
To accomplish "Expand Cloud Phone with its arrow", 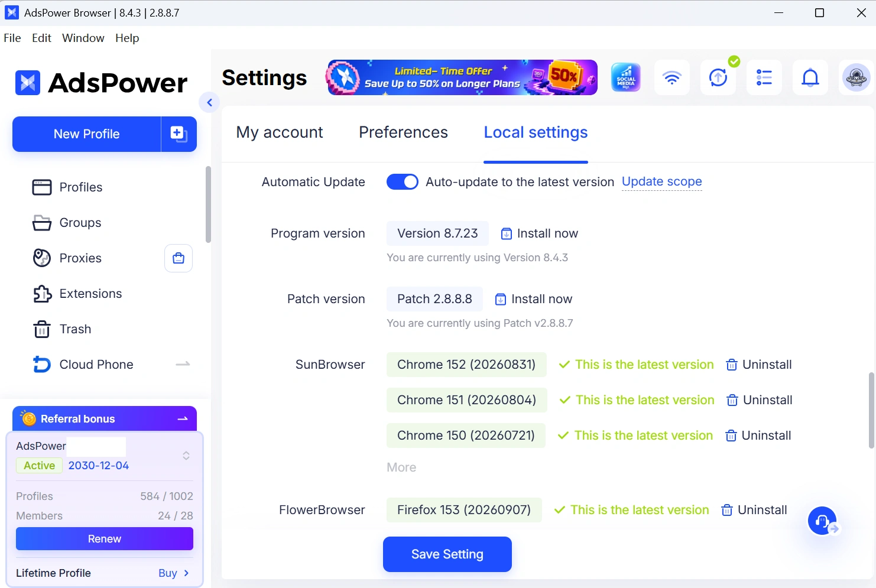I will point(183,364).
